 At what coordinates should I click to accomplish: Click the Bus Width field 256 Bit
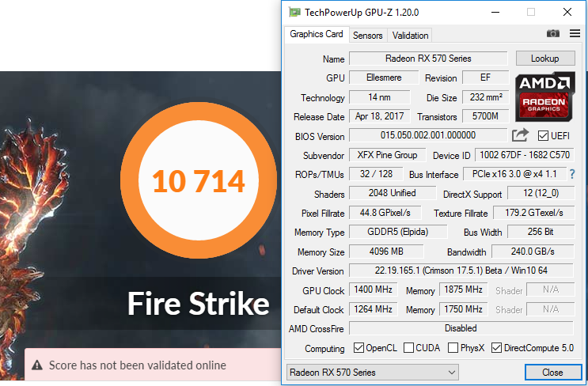[x=541, y=232]
